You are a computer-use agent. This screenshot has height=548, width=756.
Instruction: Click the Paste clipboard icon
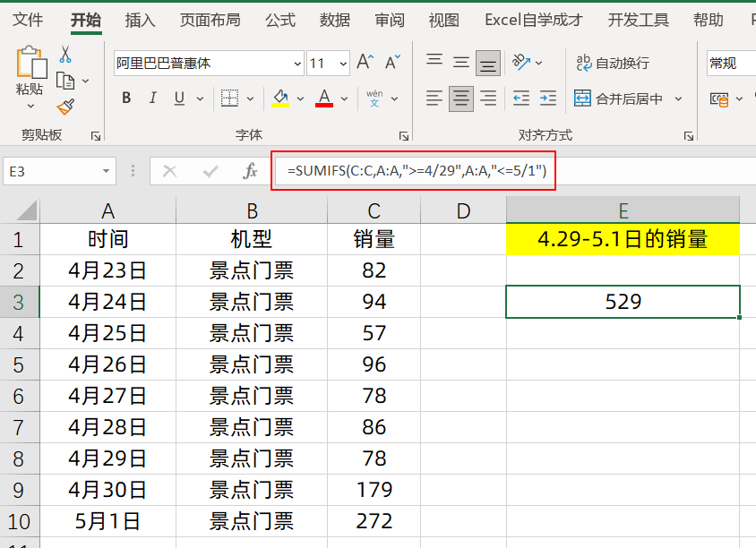[30, 62]
